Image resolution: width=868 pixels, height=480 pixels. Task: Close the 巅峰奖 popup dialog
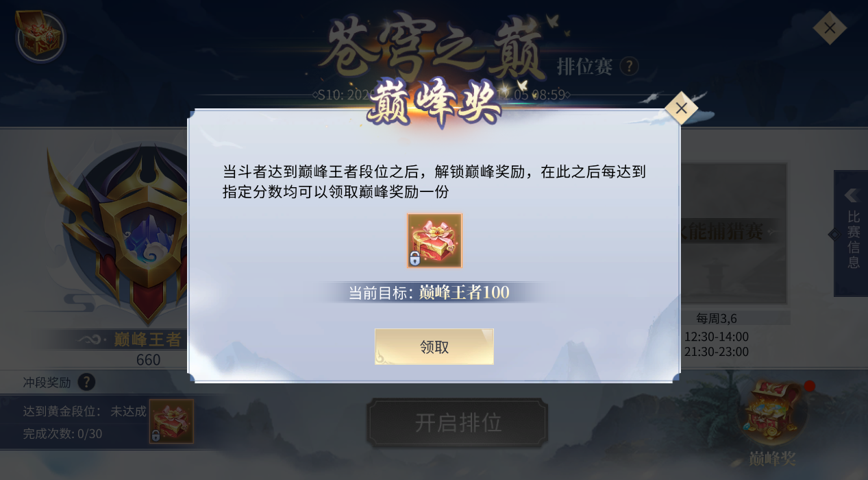[x=681, y=108]
